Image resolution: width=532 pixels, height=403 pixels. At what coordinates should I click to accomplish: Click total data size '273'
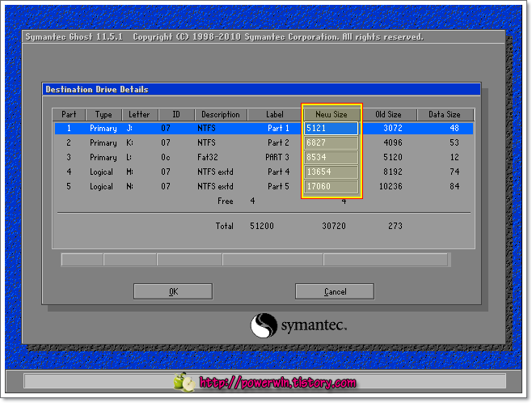point(395,226)
